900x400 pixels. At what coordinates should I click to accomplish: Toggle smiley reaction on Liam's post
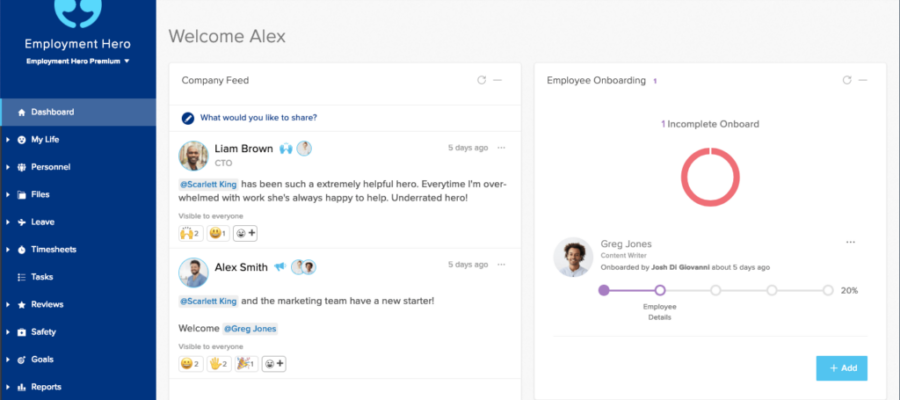click(218, 234)
